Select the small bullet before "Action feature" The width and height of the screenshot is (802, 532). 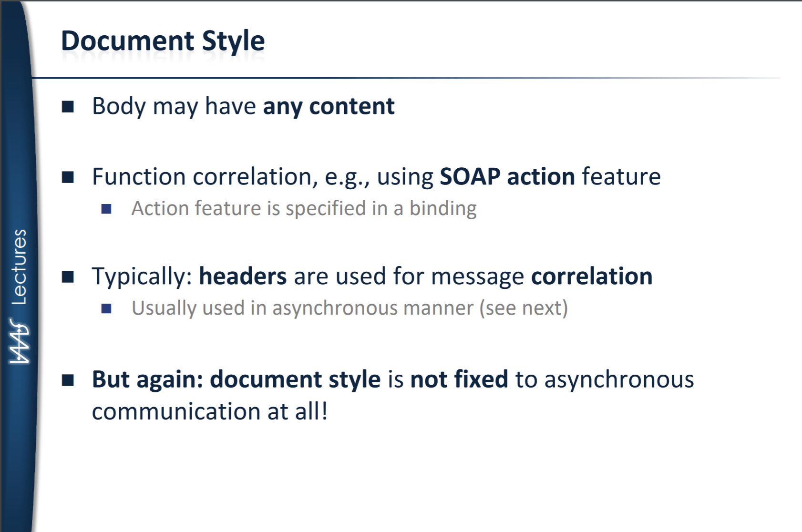pos(106,209)
